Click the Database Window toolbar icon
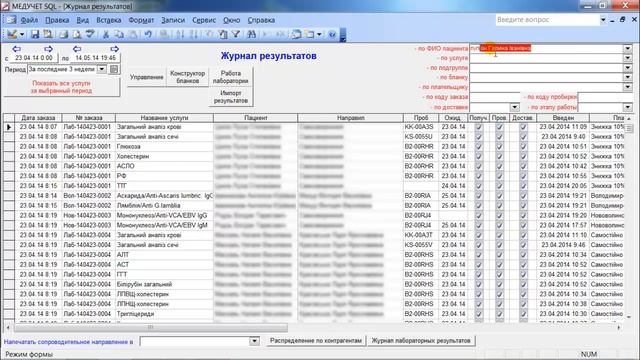 tap(296, 34)
